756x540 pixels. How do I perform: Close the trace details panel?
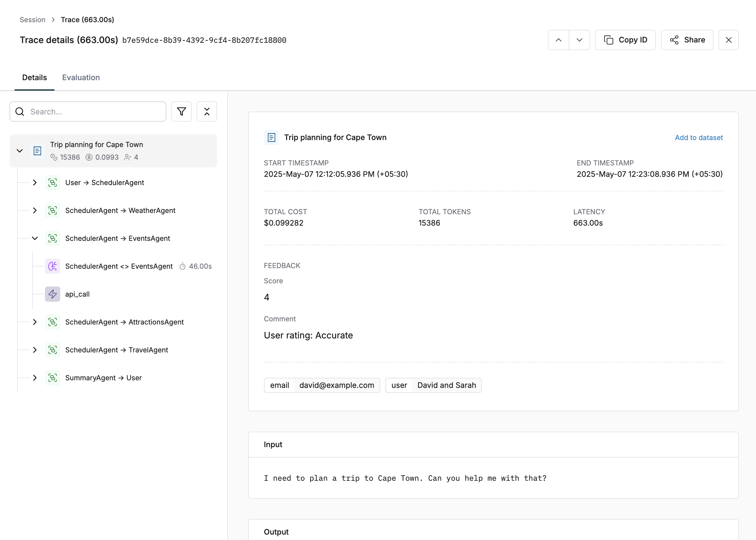(x=728, y=40)
